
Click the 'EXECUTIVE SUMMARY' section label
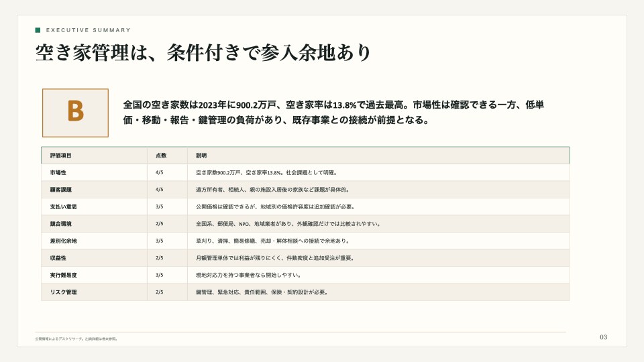(x=88, y=30)
